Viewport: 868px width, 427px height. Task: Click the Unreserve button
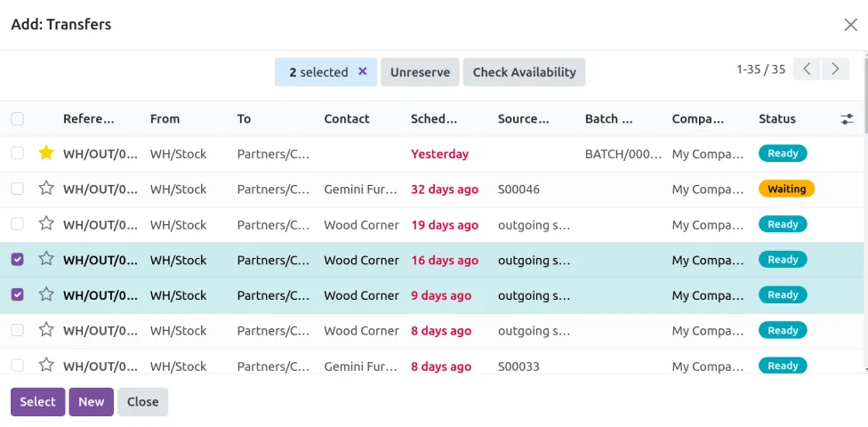tap(420, 72)
